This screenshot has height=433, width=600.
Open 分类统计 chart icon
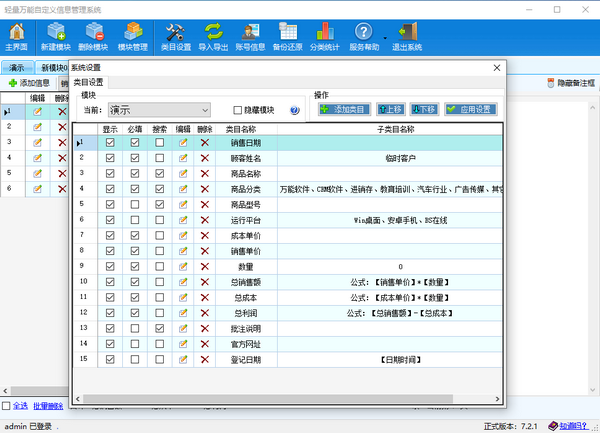pos(325,37)
